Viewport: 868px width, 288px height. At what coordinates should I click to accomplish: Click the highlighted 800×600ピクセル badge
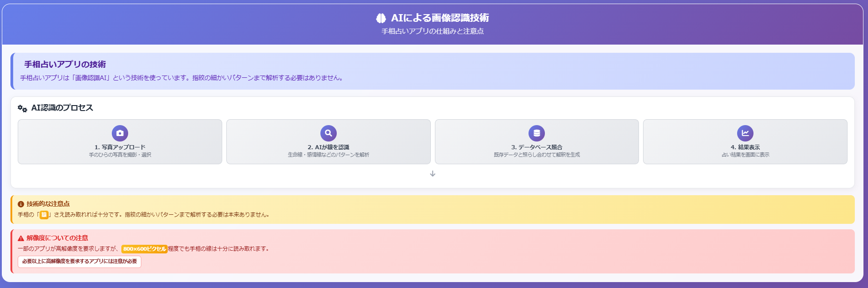(x=145, y=249)
